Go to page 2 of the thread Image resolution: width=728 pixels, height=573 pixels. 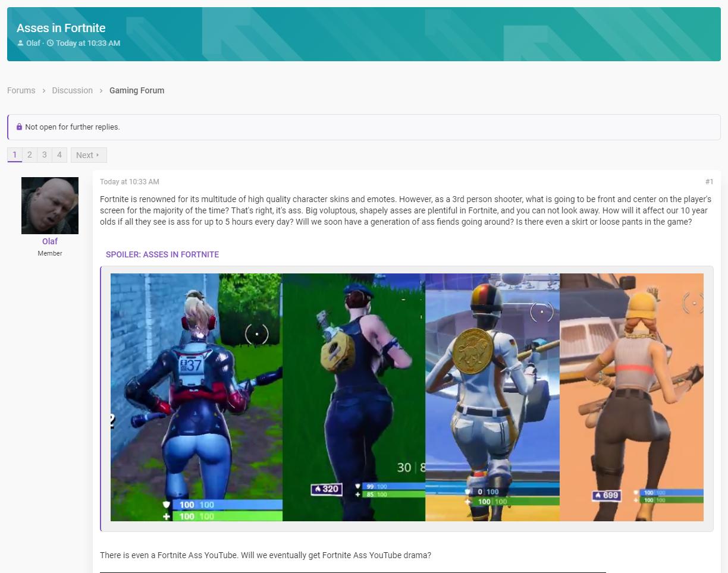[29, 155]
